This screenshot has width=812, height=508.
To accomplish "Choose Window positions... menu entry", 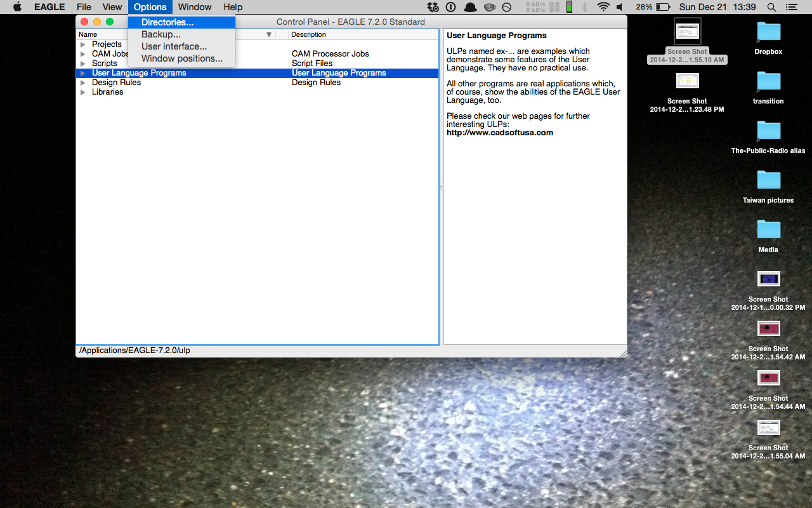I will [181, 58].
